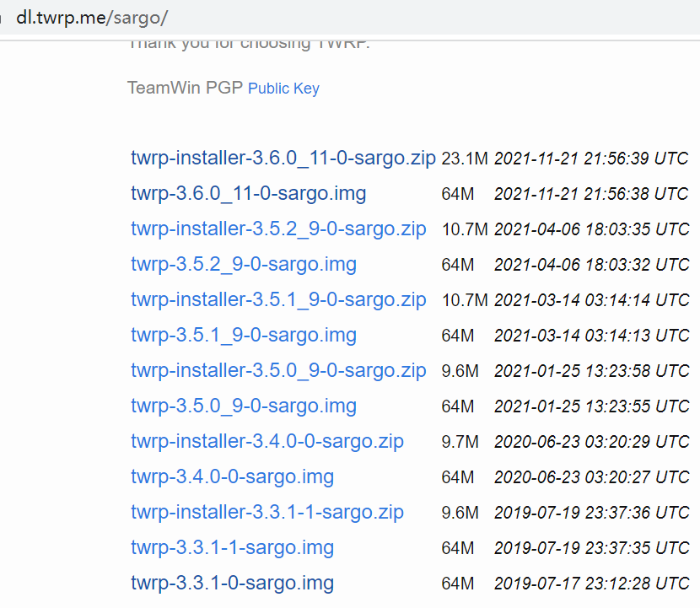Click 64M size beside twrp-3.3.1-0-sargo.img
Screen dimensions: 700x608
point(458,584)
